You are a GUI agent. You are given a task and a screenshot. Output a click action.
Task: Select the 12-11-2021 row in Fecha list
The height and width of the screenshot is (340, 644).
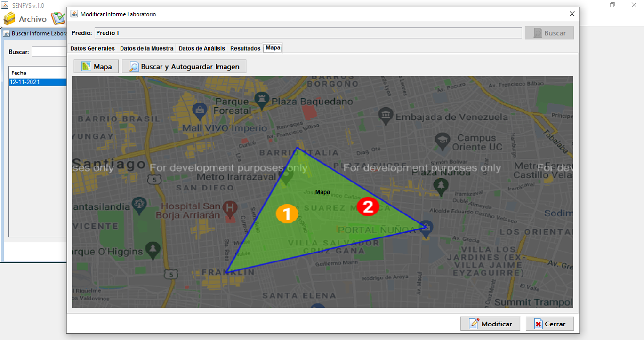click(x=38, y=82)
